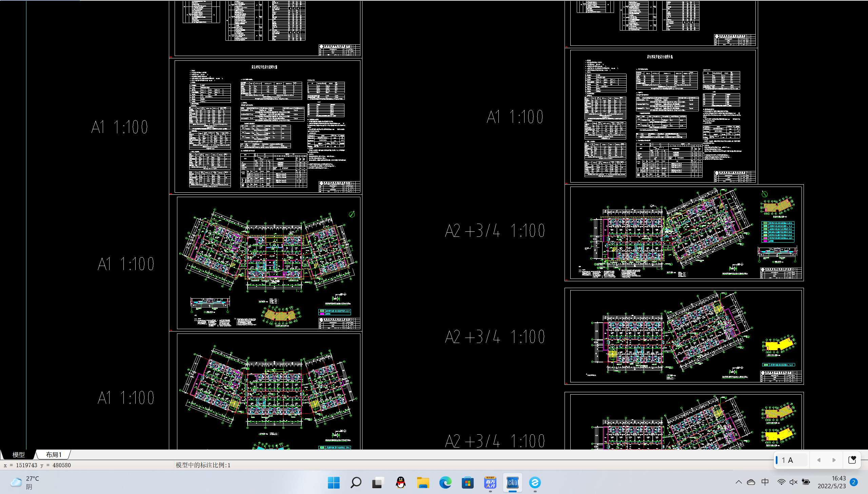The image size is (868, 494).
Task: Select the '1 A' IME candidate
Action: point(787,460)
